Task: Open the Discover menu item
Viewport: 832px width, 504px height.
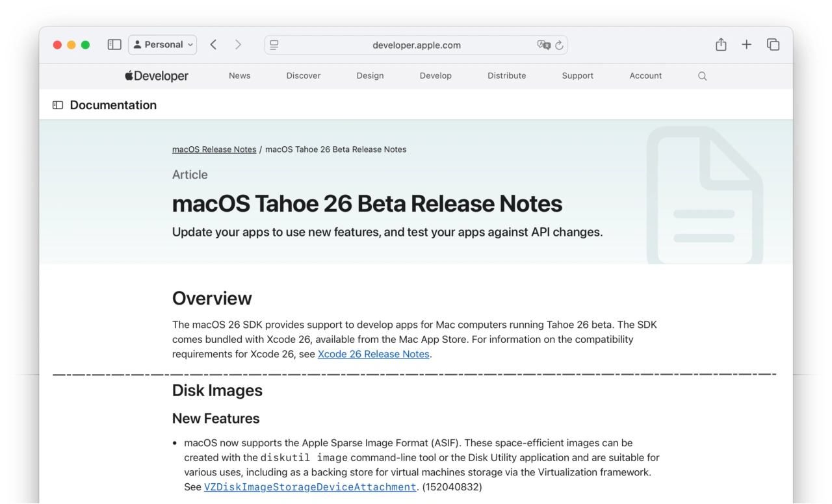Action: click(x=304, y=76)
